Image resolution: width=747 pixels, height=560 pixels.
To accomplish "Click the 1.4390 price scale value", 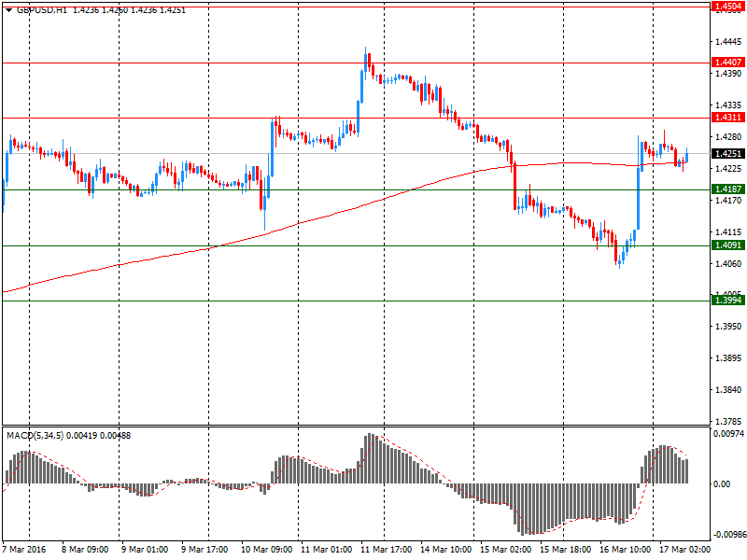I will point(729,74).
